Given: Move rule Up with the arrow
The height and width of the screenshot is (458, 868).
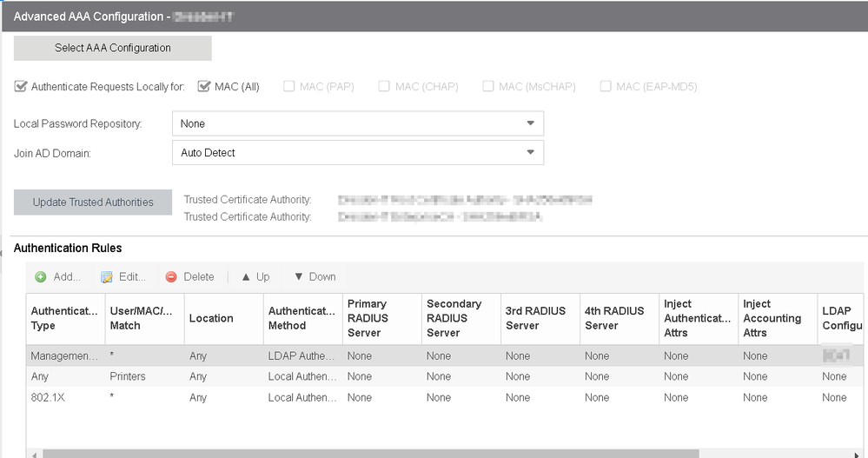Looking at the screenshot, I should (246, 277).
